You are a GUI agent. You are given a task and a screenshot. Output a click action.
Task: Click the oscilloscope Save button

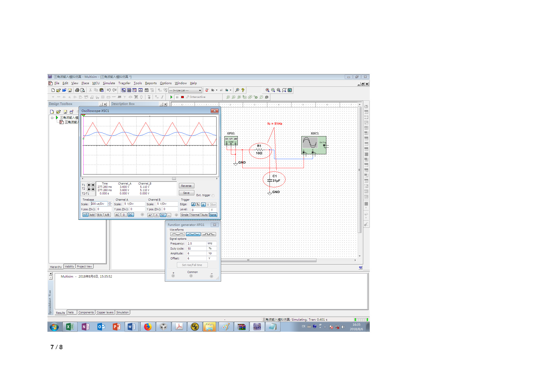[186, 193]
